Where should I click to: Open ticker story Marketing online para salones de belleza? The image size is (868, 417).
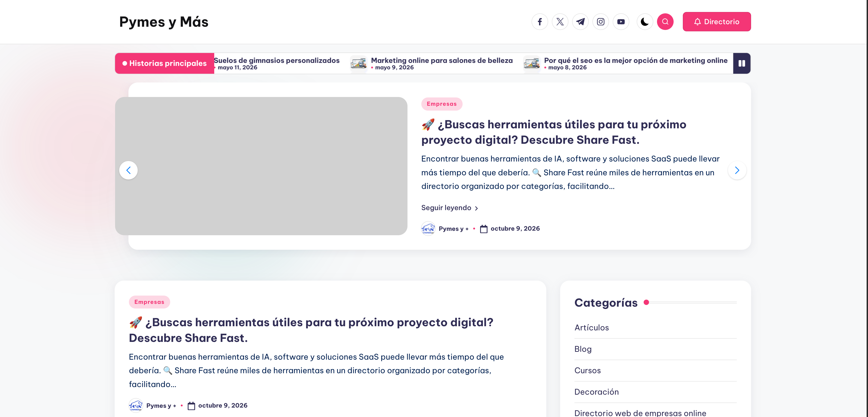[442, 60]
